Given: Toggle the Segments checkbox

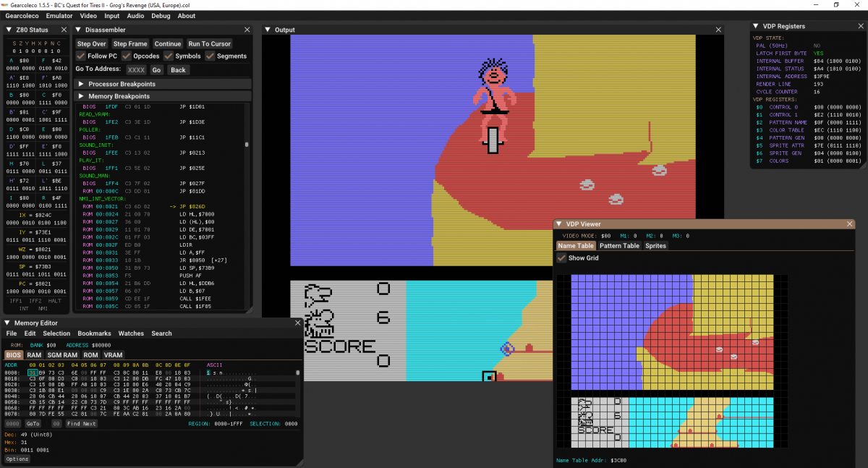Looking at the screenshot, I should 210,56.
